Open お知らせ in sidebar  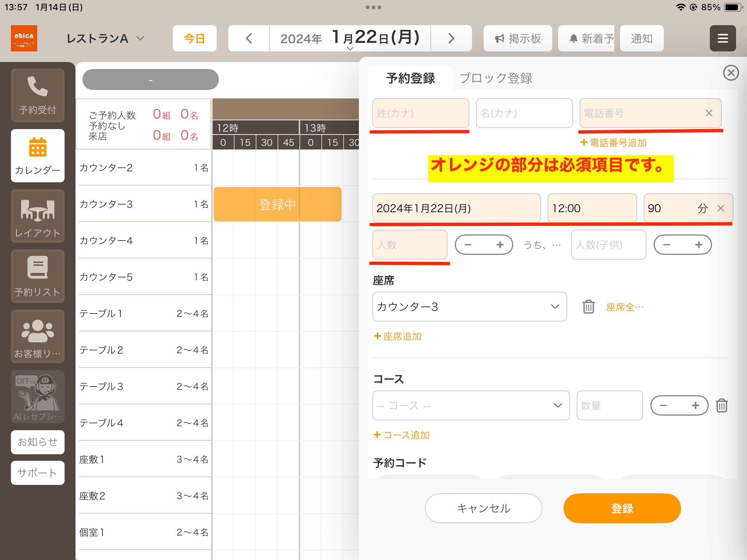[x=38, y=442]
